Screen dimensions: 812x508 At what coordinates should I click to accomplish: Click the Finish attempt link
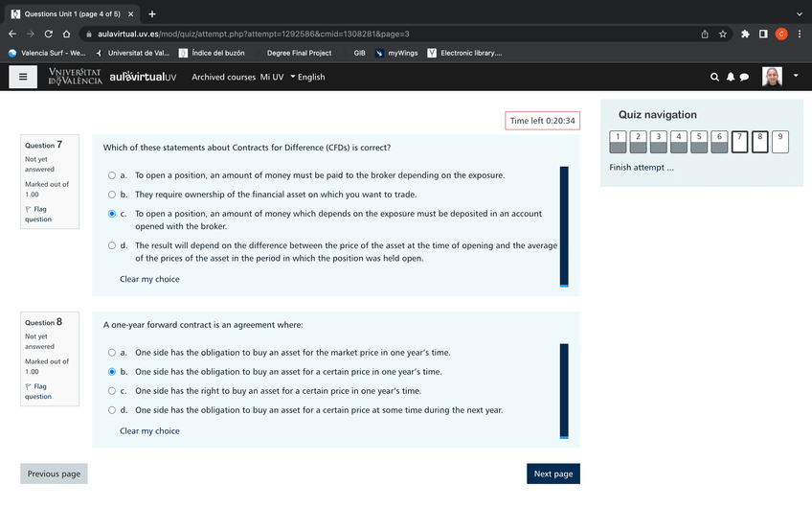[642, 168]
